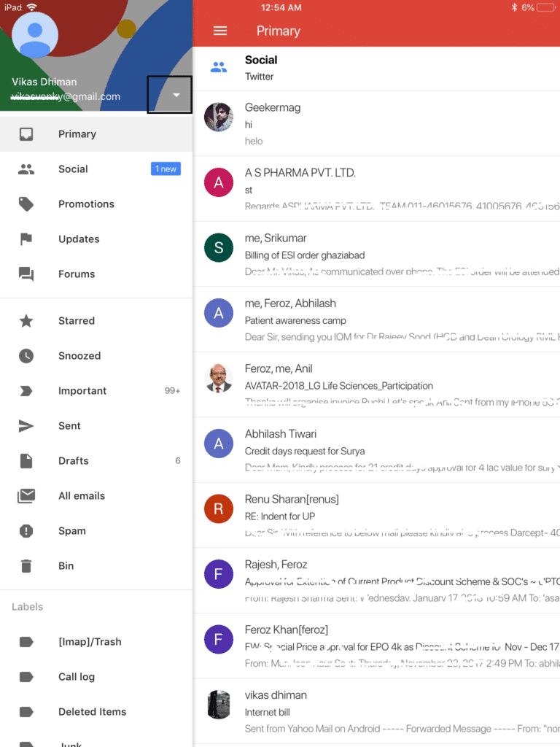
Task: Open the Sent folder
Action: tap(96, 426)
